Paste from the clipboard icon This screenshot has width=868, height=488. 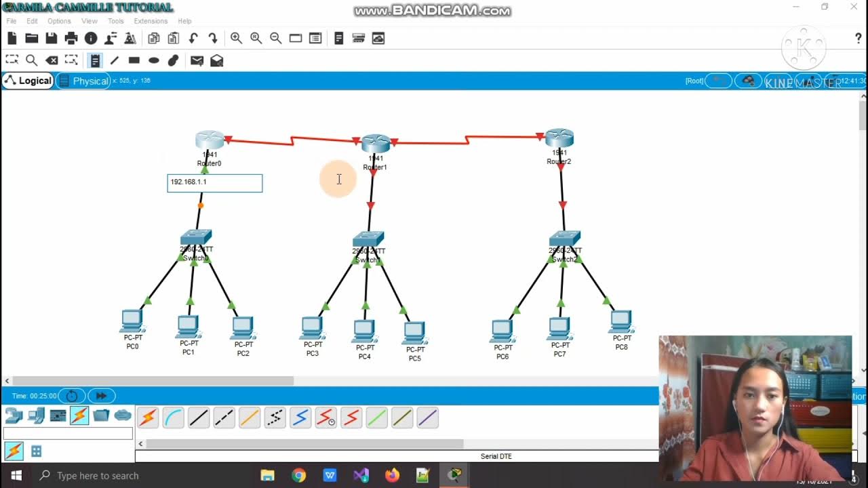[174, 39]
